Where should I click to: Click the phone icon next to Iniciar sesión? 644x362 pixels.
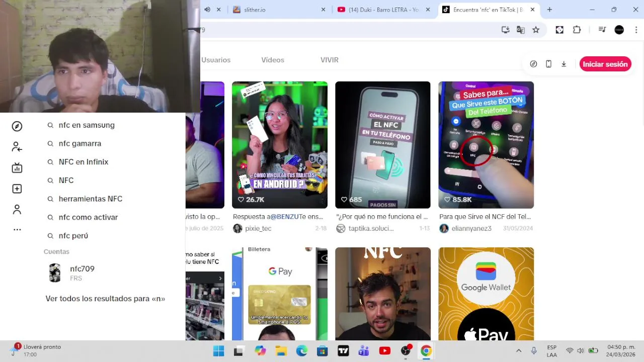click(549, 64)
